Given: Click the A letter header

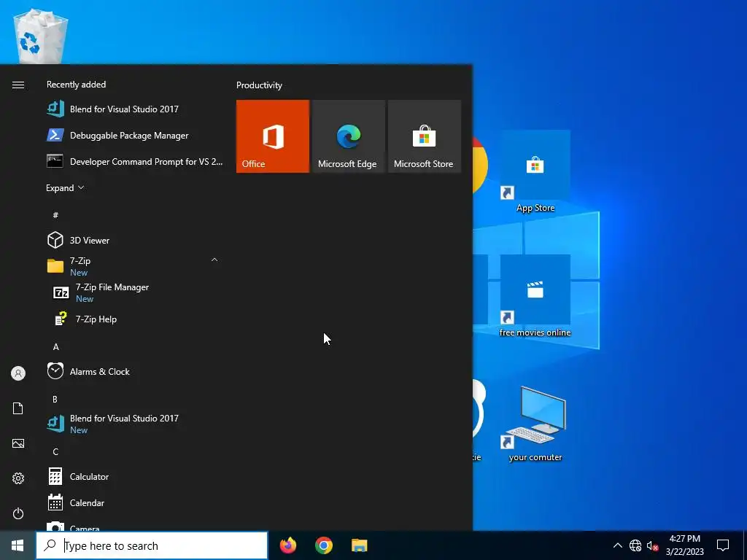Looking at the screenshot, I should 55,346.
